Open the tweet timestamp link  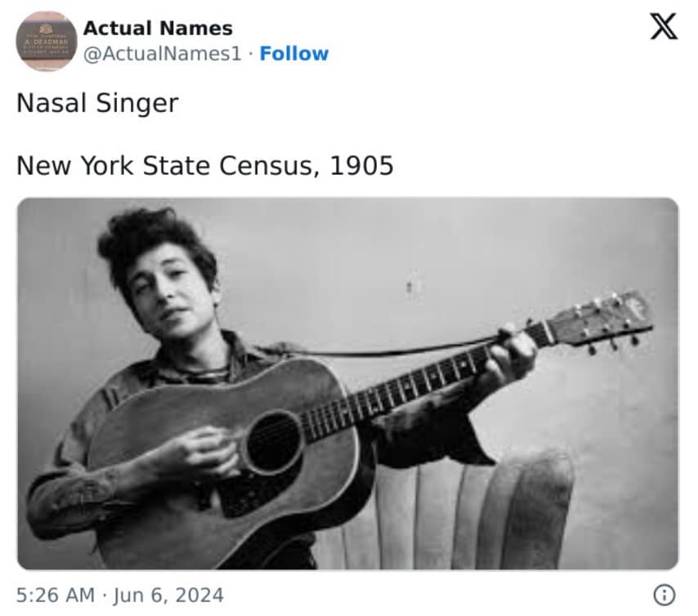[x=120, y=595]
